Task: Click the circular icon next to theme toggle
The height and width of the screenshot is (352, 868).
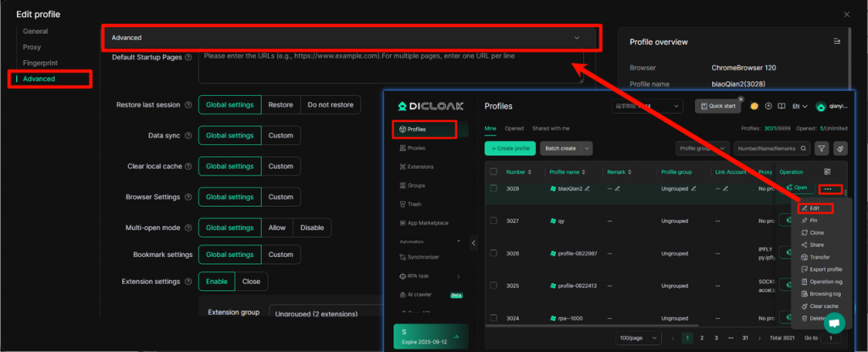Action: (x=768, y=106)
